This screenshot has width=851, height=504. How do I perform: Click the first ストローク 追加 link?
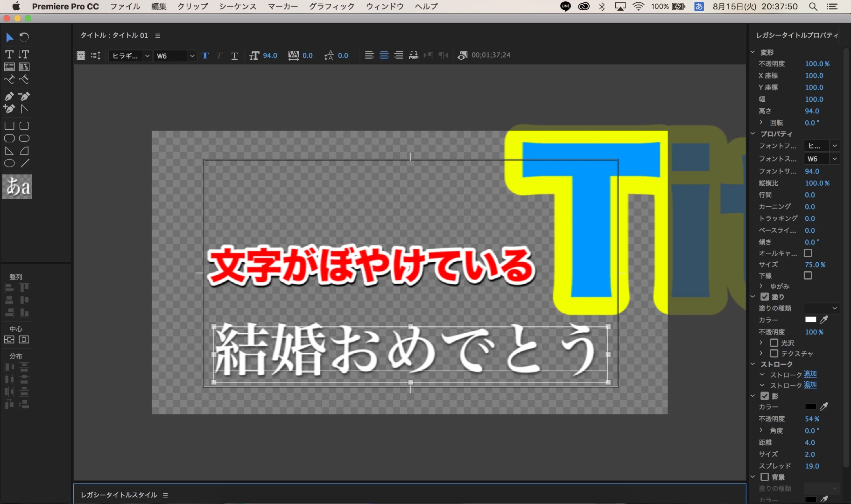click(810, 374)
